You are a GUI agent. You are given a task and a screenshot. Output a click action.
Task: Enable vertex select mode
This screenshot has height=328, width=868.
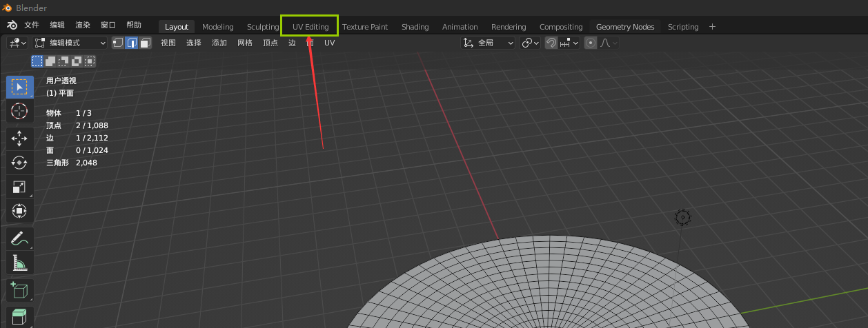coord(118,43)
